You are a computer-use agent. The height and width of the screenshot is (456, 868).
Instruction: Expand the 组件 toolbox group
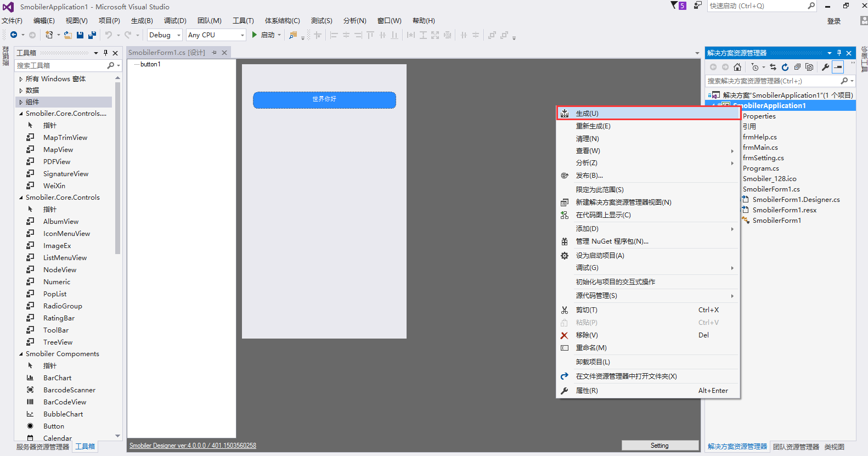[x=21, y=102]
